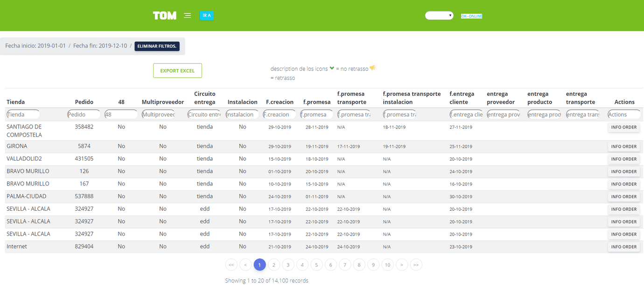The image size is (644, 301).
Task: Focus the f.promesa transporte filter field
Action: click(354, 115)
